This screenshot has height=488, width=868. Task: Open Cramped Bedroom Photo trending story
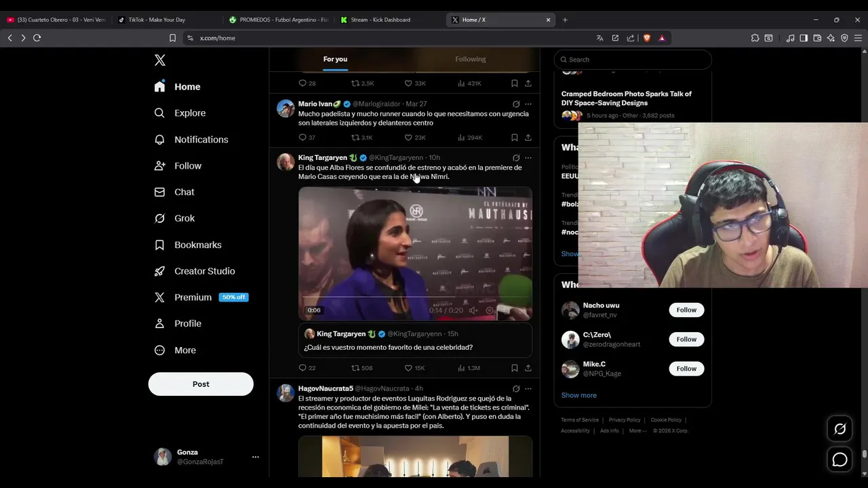[x=627, y=98]
